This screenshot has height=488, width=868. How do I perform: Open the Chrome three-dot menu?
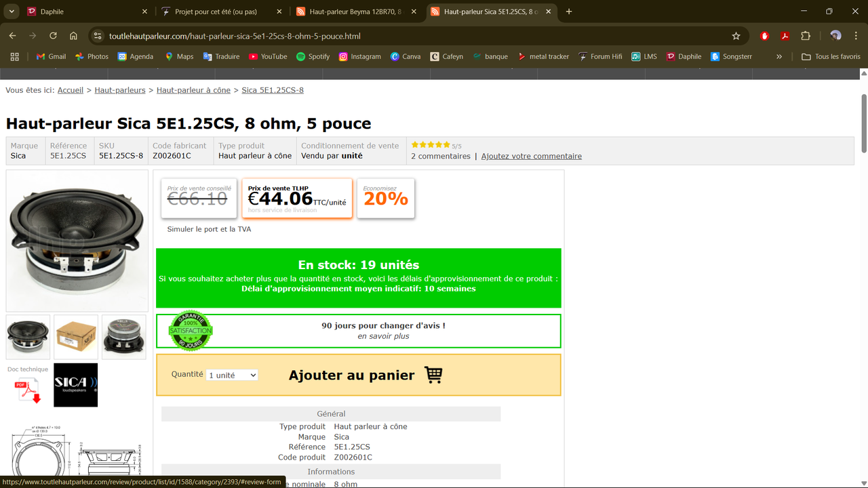coord(854,36)
